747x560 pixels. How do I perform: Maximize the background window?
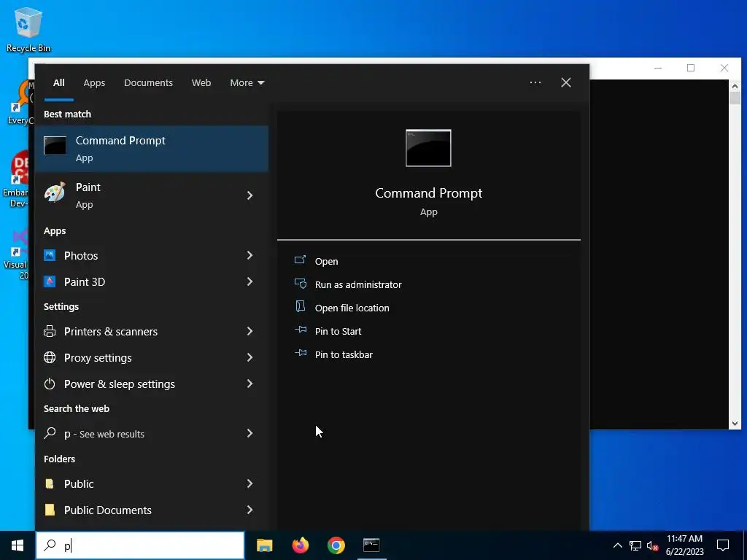pyautogui.click(x=691, y=68)
